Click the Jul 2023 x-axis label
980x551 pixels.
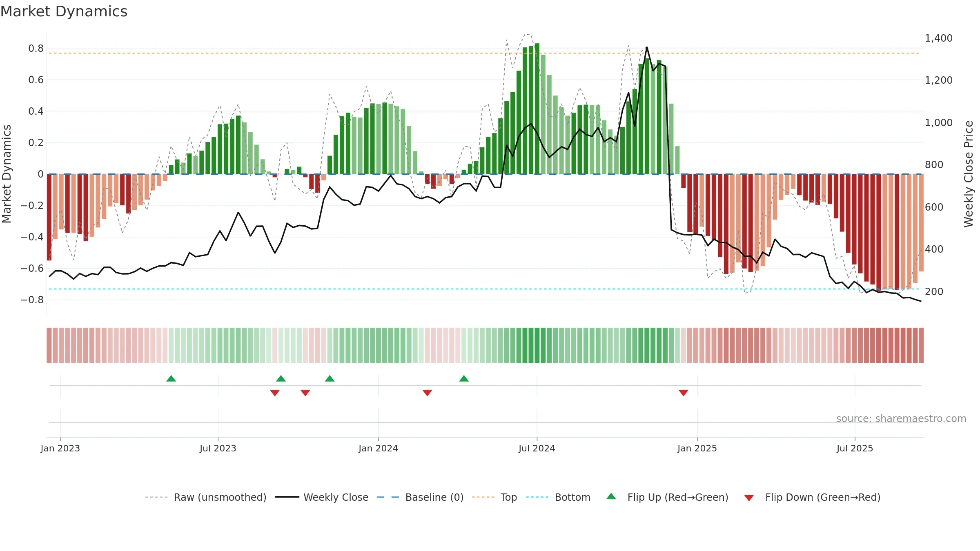pyautogui.click(x=218, y=448)
